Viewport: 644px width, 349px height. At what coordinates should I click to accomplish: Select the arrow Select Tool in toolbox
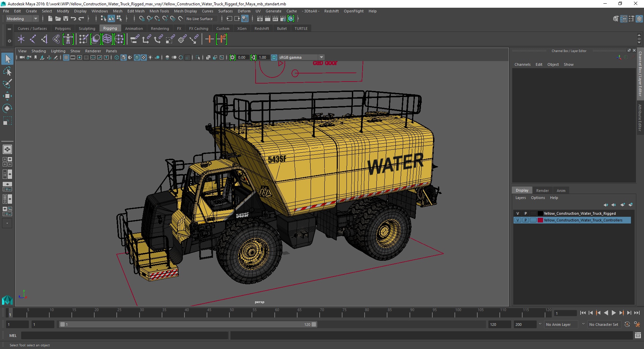(7, 59)
